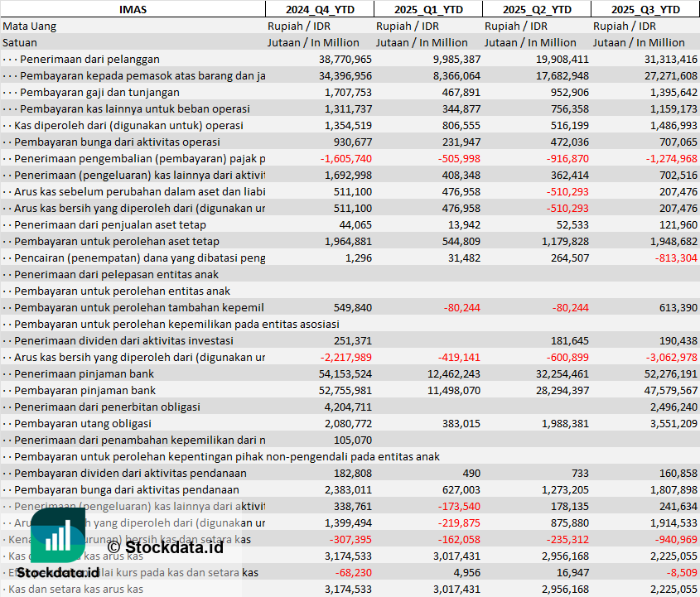Image resolution: width=700 pixels, height=597 pixels.
Task: Select Penerimaan dari penerbitan obligasi label
Action: tap(107, 407)
